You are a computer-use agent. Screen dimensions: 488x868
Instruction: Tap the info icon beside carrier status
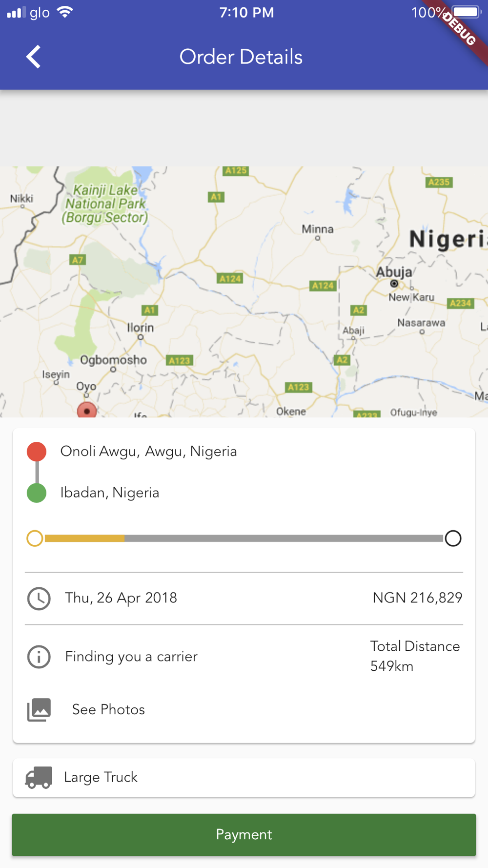[x=39, y=657]
